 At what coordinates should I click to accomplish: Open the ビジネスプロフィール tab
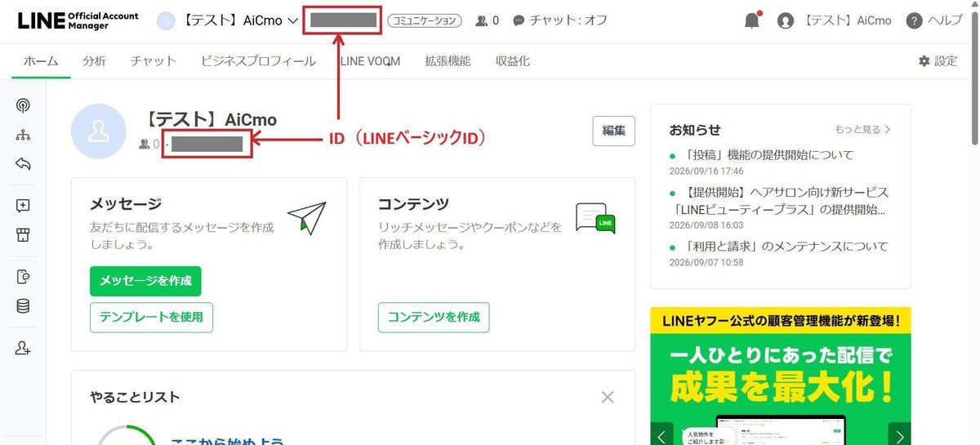pyautogui.click(x=258, y=60)
